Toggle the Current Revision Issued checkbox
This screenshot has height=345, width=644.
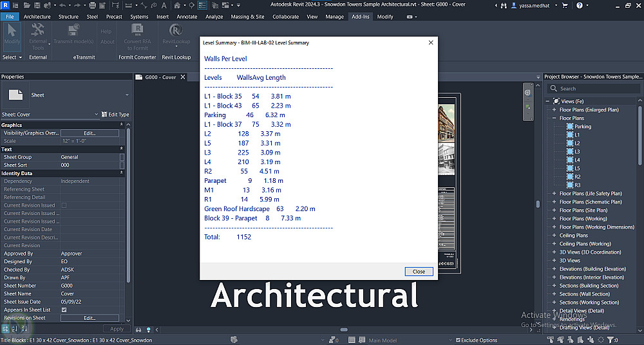pos(64,205)
